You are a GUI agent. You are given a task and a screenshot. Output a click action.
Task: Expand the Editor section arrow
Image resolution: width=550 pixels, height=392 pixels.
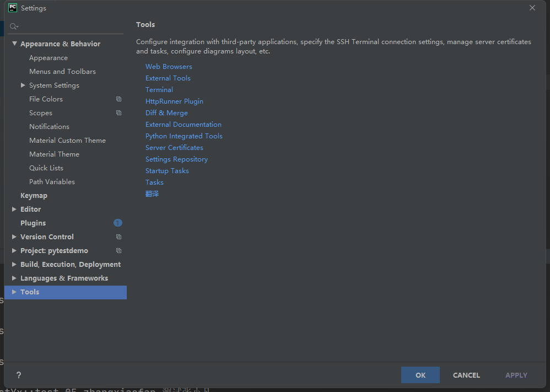click(x=14, y=209)
